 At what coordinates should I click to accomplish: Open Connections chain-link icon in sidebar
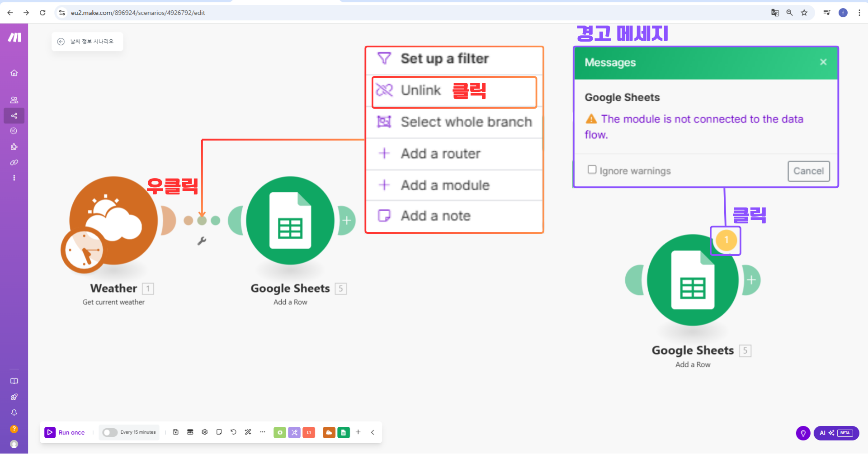pos(14,162)
